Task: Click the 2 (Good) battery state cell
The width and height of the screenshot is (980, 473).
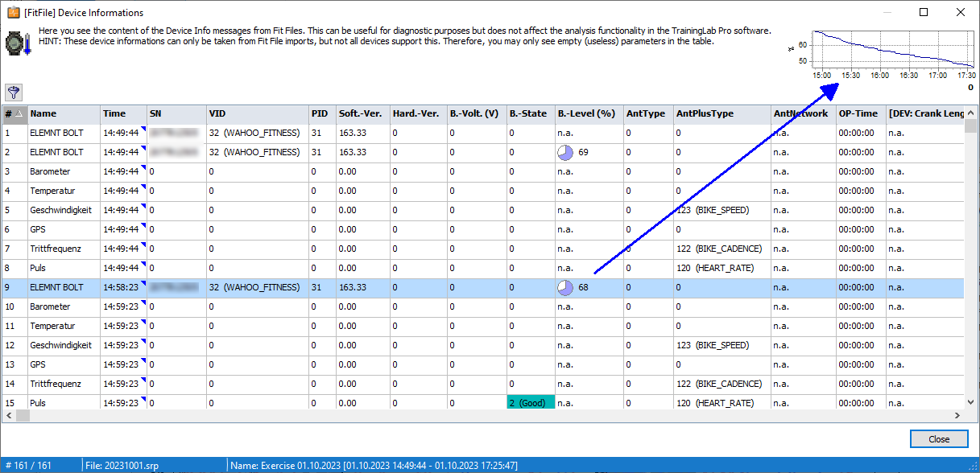Action: [x=531, y=402]
